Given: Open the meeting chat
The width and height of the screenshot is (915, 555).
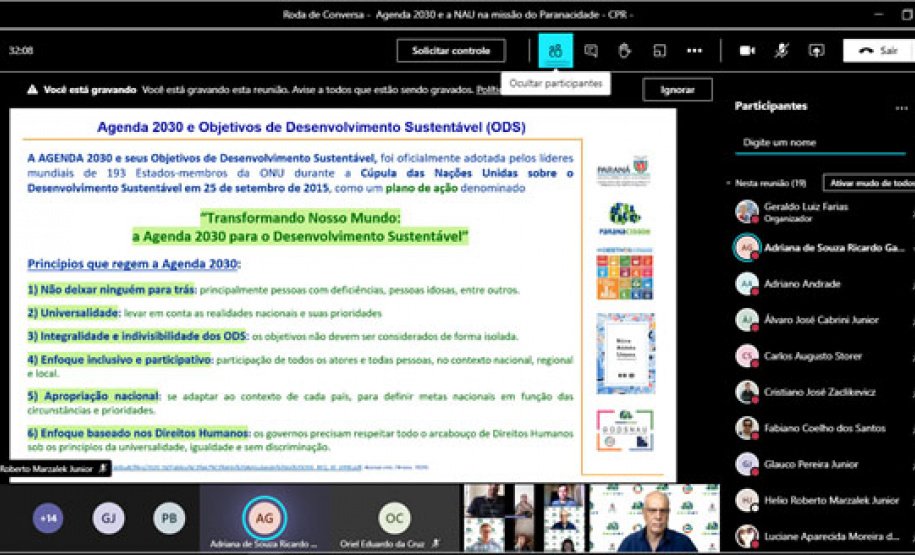Looking at the screenshot, I should (x=591, y=50).
